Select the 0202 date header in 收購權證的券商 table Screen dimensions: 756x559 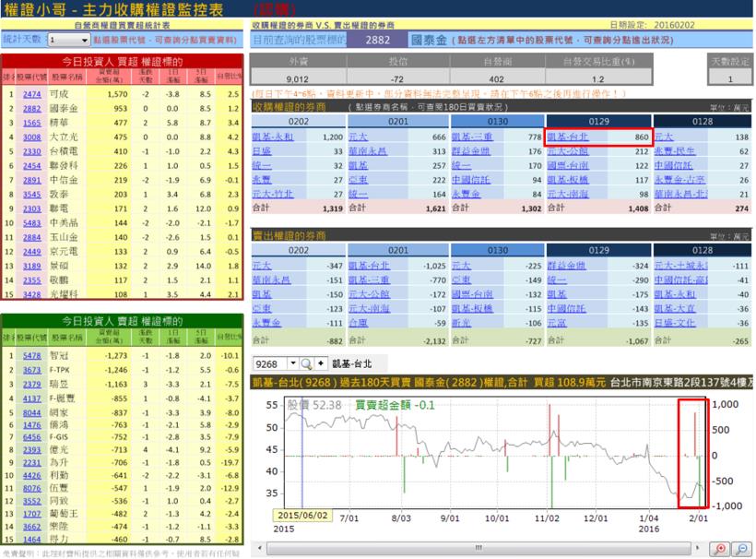[x=299, y=122]
